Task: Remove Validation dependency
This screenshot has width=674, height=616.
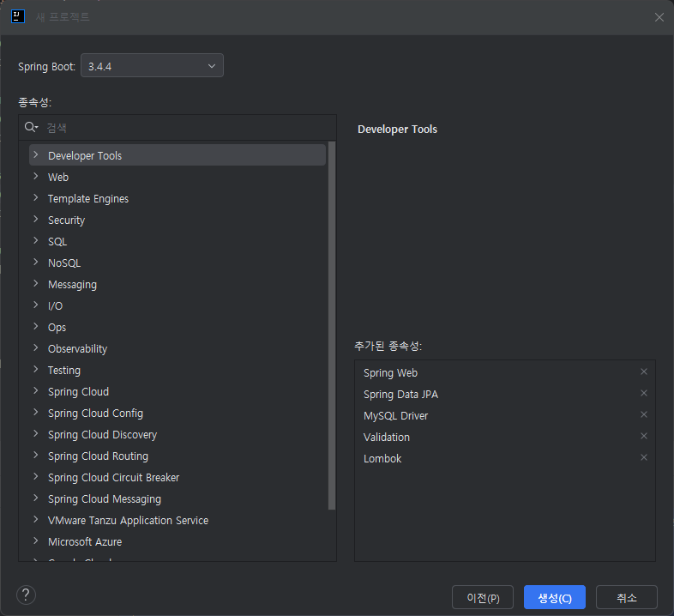Action: coord(643,436)
